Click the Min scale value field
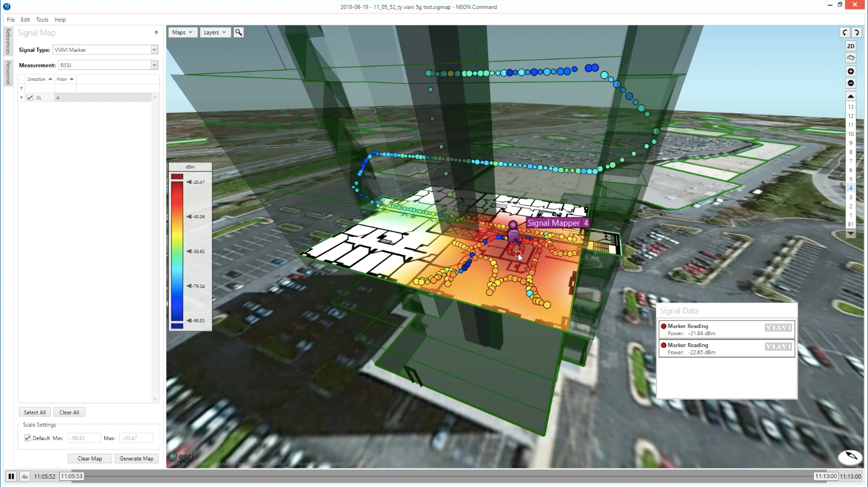 84,438
